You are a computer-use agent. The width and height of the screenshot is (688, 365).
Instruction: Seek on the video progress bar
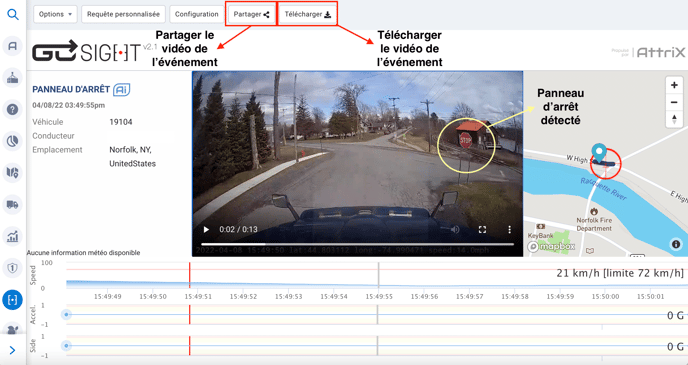click(357, 244)
